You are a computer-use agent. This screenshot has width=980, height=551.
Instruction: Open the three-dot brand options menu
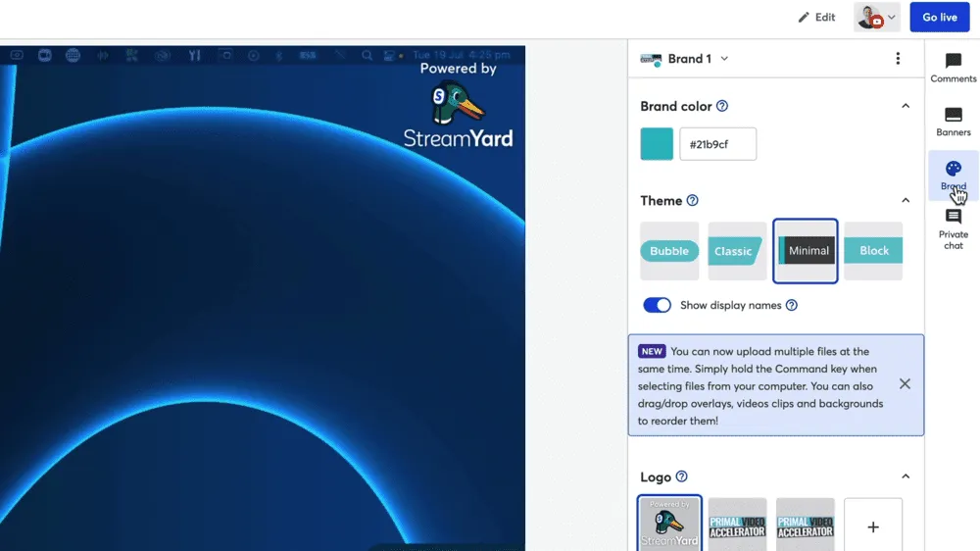click(x=898, y=59)
